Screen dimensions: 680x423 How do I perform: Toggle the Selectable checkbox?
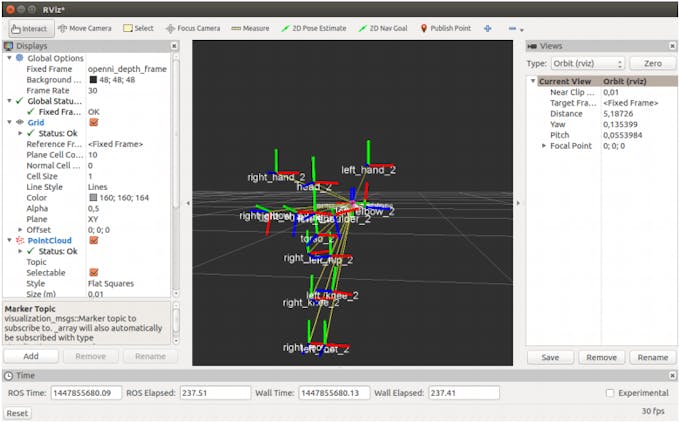pos(94,272)
